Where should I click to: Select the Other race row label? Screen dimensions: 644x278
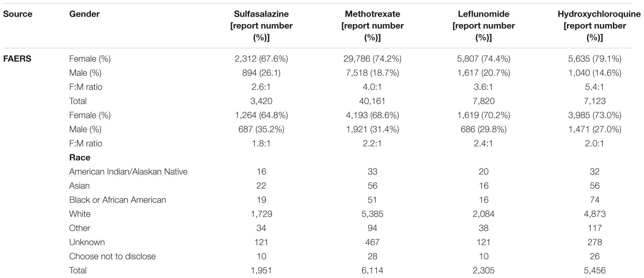tap(79, 228)
